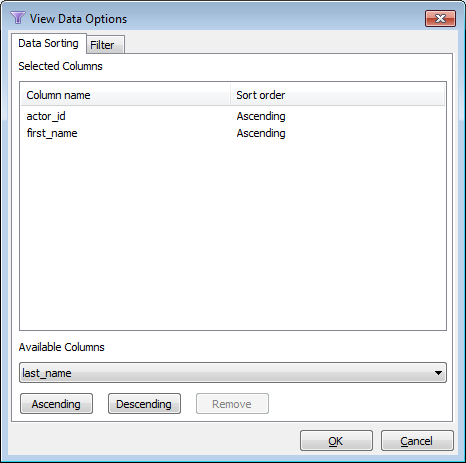Click empty area of Selected Columns list

(x=233, y=233)
